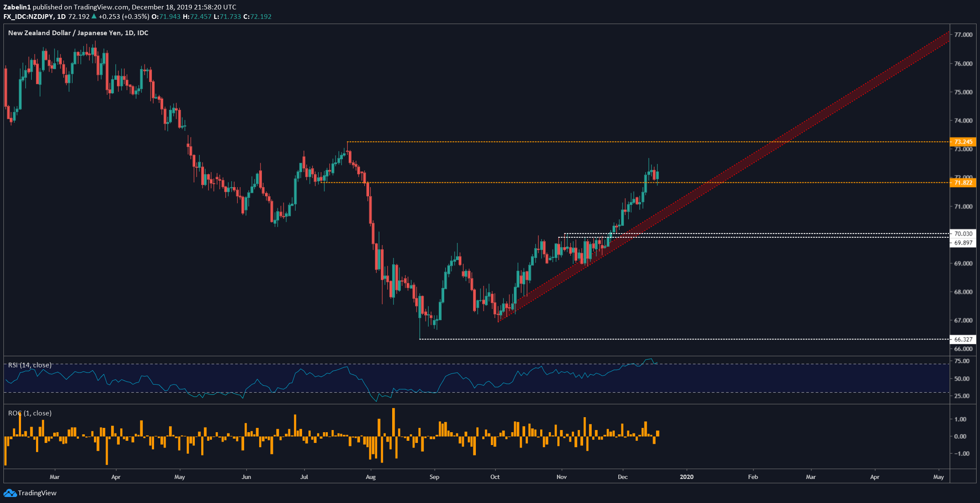The image size is (980, 503).
Task: Click the 71.822 orange price label
Action: click(x=963, y=183)
